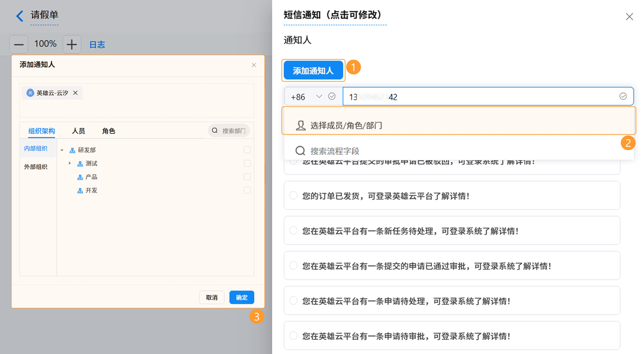Expand the 测试 tree node
Screen dimensions: 644x354
(70, 163)
